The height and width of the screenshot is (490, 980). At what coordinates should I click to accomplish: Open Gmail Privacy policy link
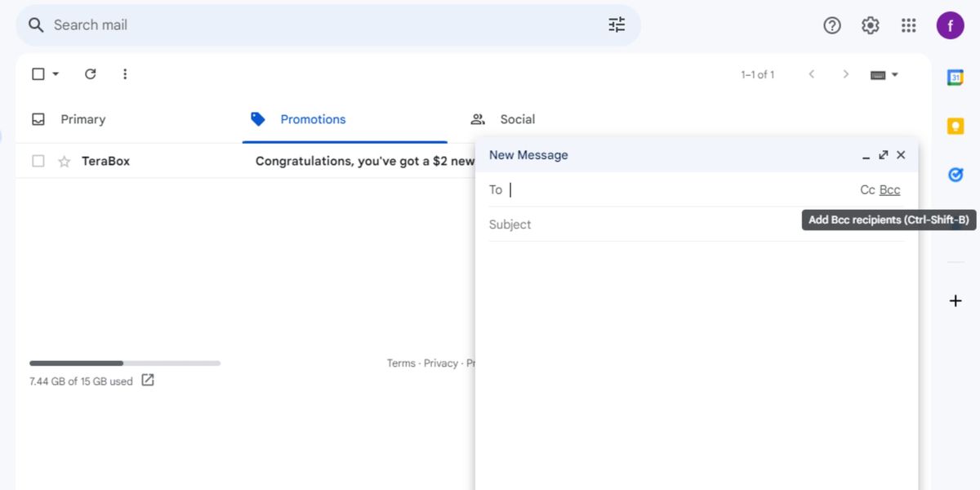441,363
